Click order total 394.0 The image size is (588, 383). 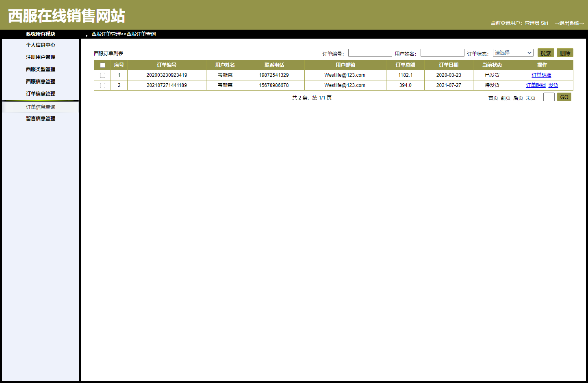coord(406,85)
